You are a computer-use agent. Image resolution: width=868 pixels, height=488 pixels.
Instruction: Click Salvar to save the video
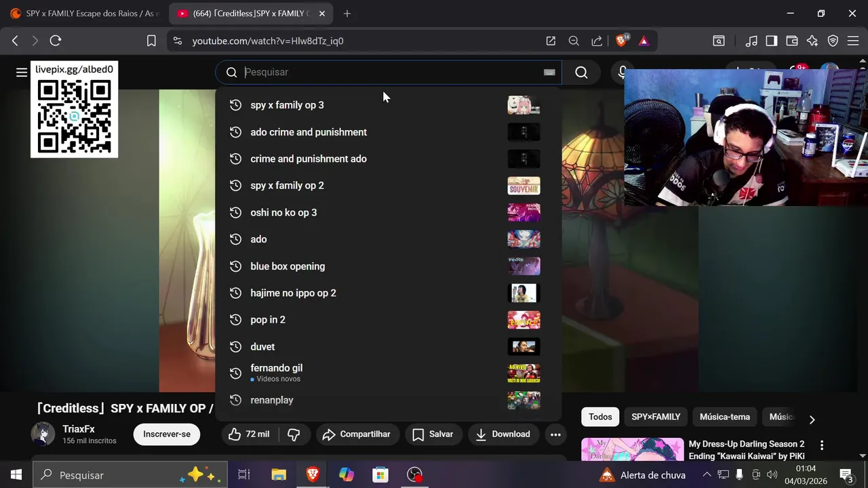click(433, 434)
